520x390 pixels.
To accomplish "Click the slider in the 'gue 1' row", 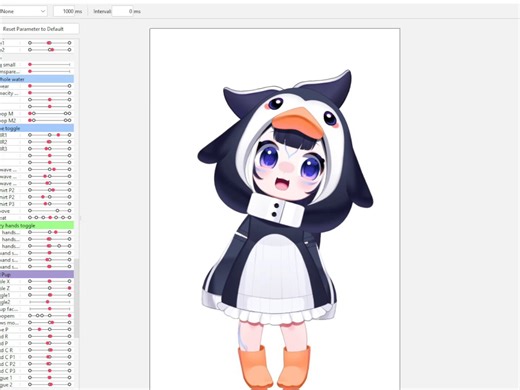I will tap(50, 378).
